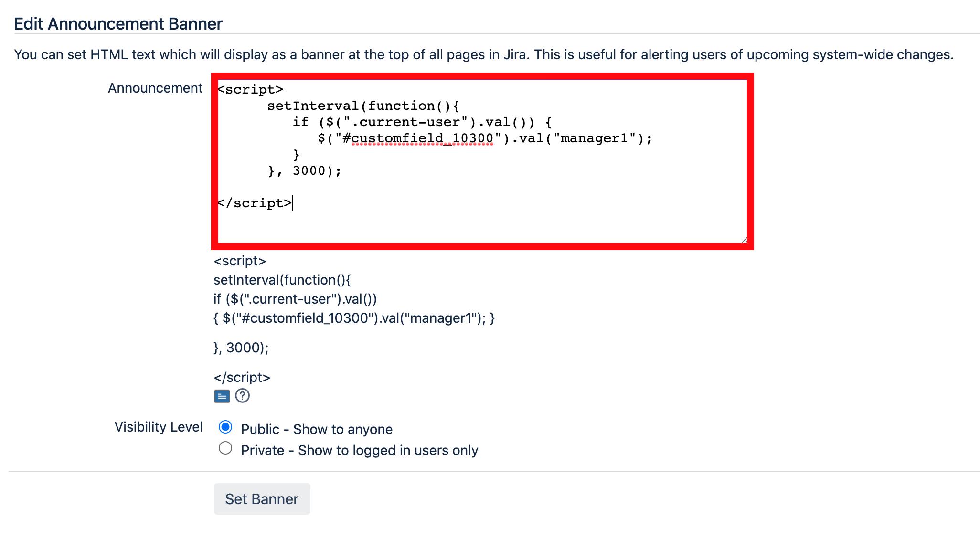Click inside the Announcement script textarea
The image size is (980, 550).
coord(482,161)
